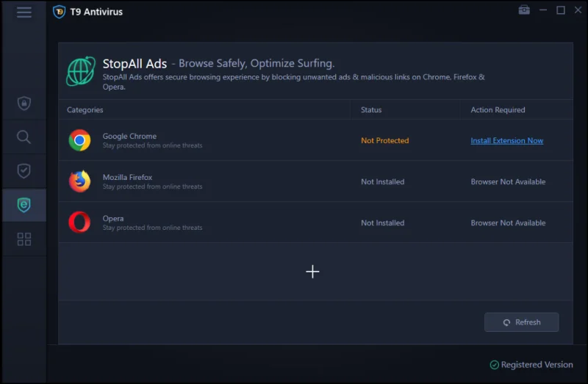Click the Categories column header
588x384 pixels.
pyautogui.click(x=85, y=110)
